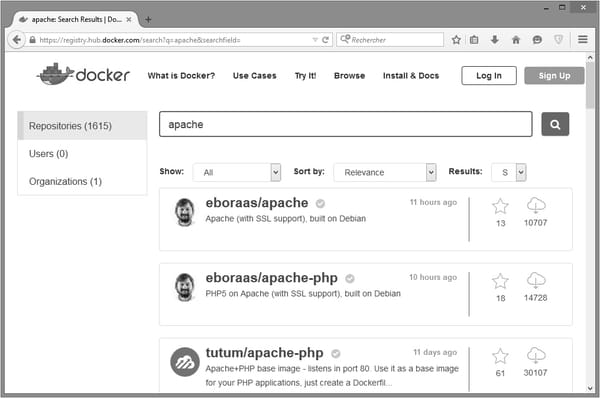Screen dimensions: 600x398
Task: Open the URL history dropdown arrow
Action: (315, 40)
